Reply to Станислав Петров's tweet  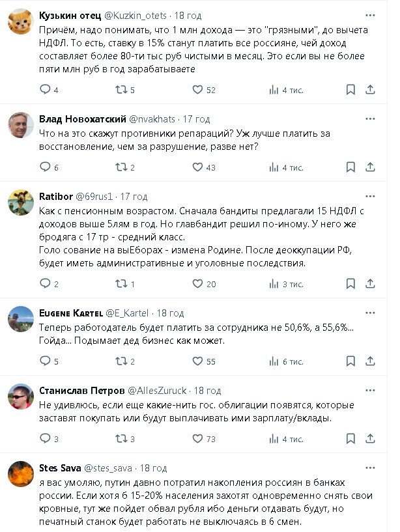45,439
